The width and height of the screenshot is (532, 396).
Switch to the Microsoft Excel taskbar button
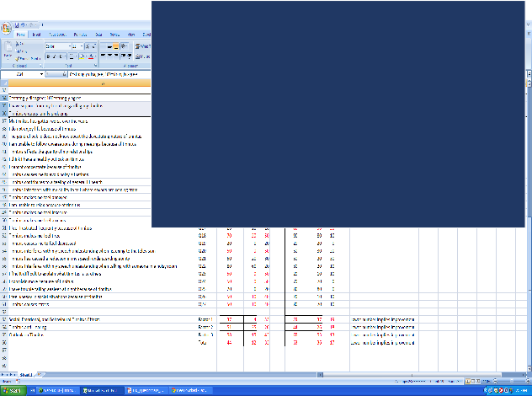click(102, 391)
